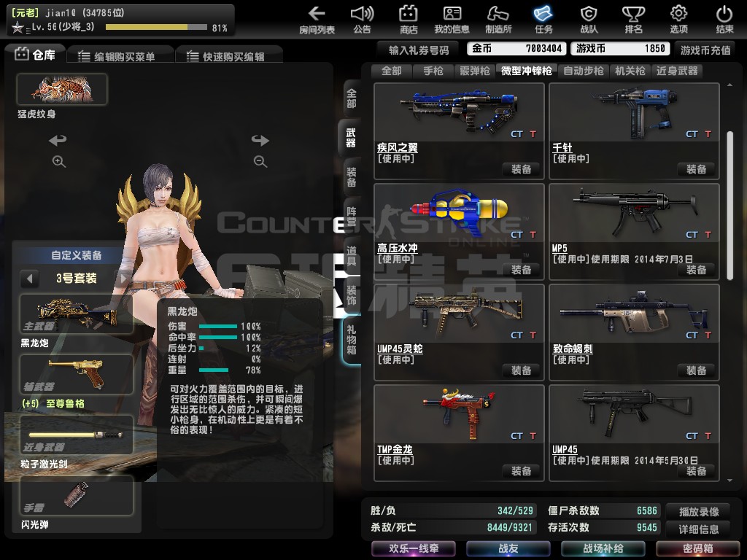Select the UMP45灵蛇 weapon image
747x560 pixels.
[x=459, y=314]
